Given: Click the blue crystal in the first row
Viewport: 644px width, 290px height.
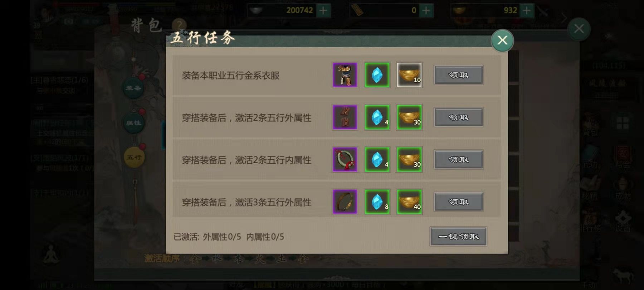Looking at the screenshot, I should 377,75.
